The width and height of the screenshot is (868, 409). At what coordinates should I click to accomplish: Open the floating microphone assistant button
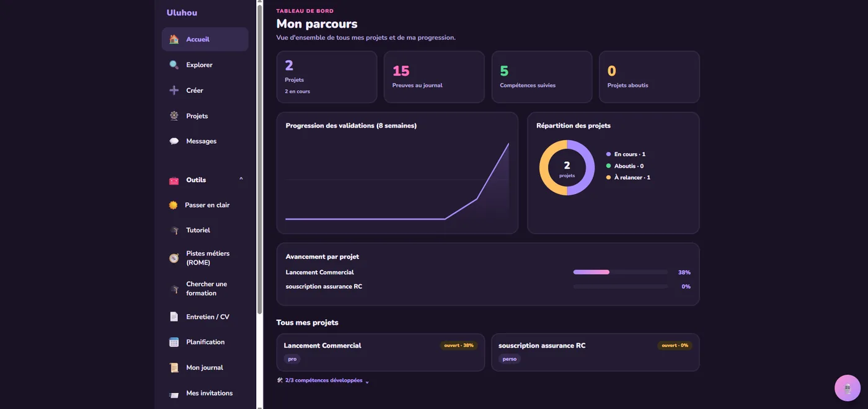pos(848,389)
